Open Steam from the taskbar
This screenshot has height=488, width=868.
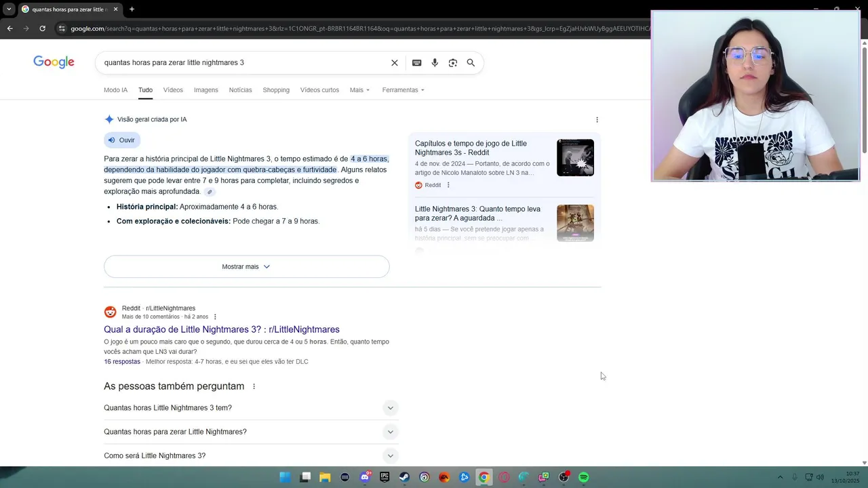point(404,477)
